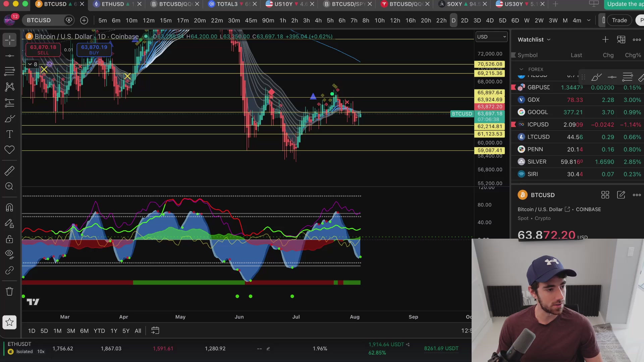The width and height of the screenshot is (644, 362).
Task: Select the W weekly timeframe
Action: tap(527, 20)
